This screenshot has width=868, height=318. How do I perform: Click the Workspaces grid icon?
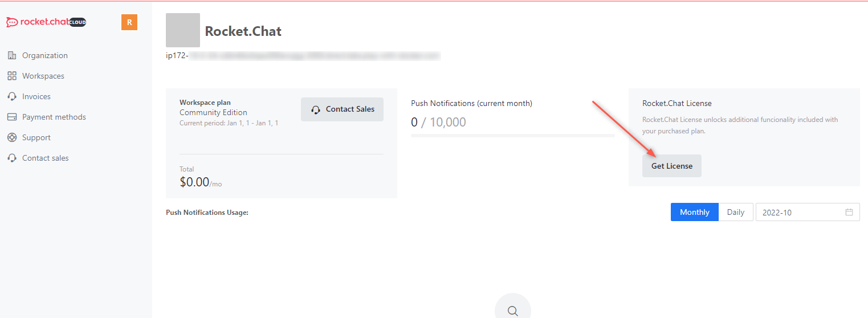12,76
